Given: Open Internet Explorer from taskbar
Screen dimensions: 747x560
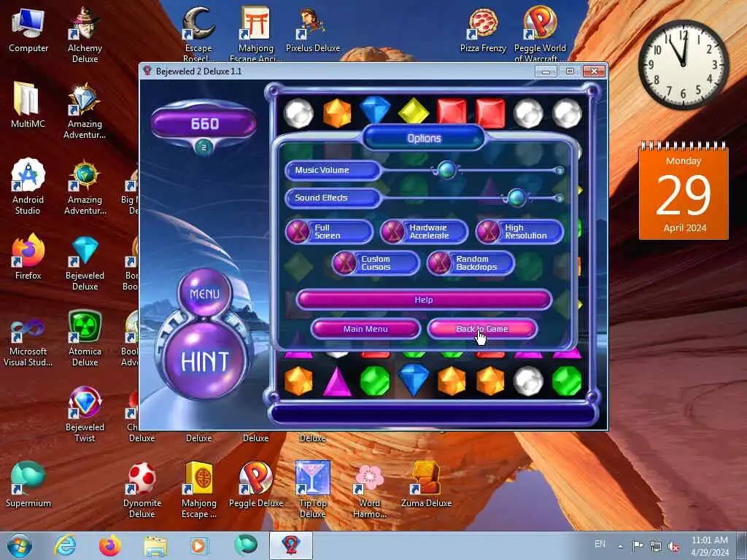Looking at the screenshot, I should click(x=65, y=545).
